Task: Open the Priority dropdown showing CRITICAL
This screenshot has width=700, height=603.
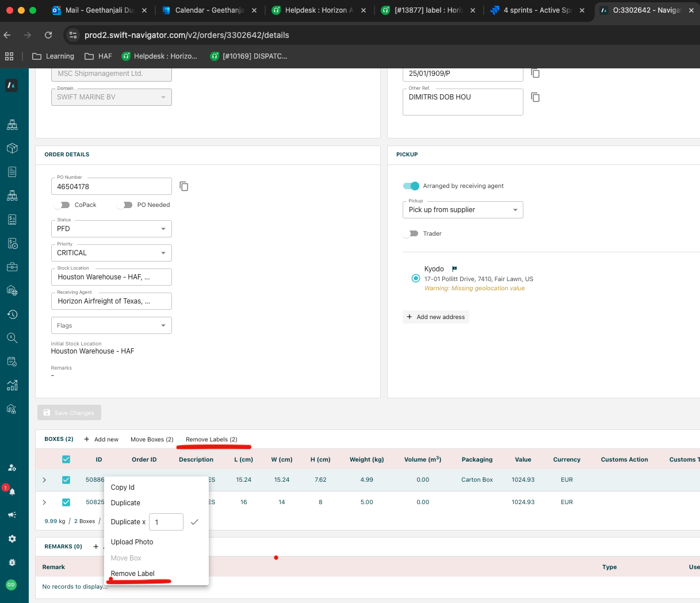Action: click(112, 253)
